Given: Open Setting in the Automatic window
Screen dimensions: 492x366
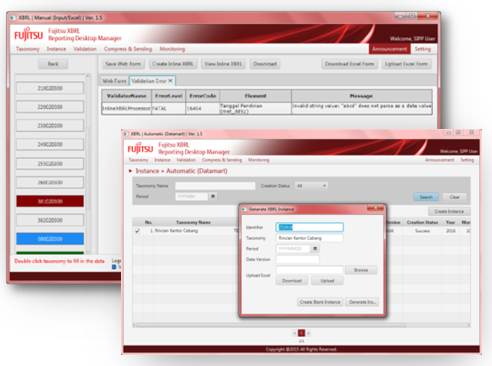Looking at the screenshot, I should click(467, 160).
